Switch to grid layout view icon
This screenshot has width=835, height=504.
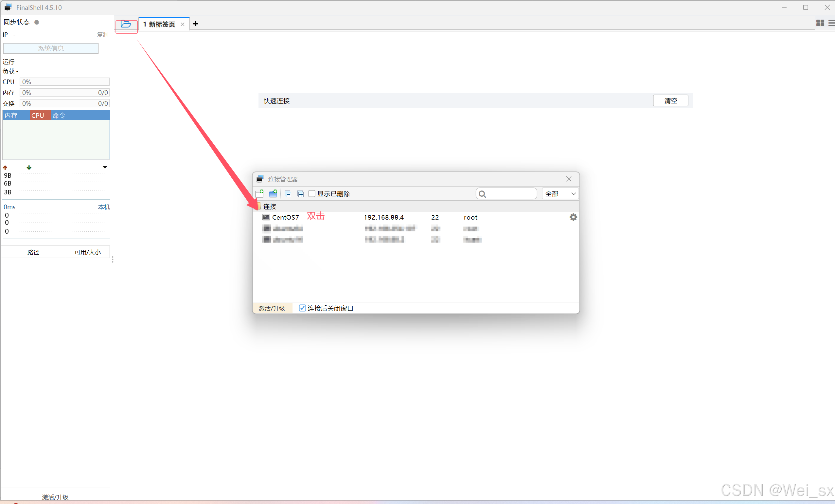coord(820,23)
